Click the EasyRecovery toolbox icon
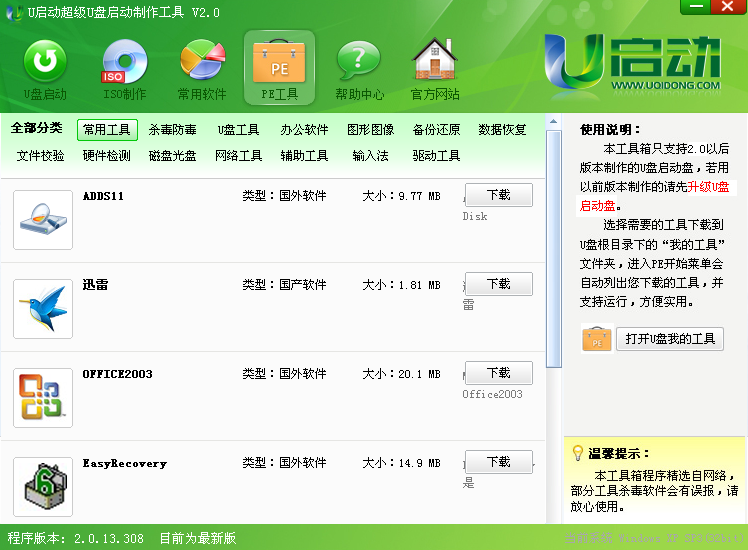The image size is (748, 550). [43, 487]
